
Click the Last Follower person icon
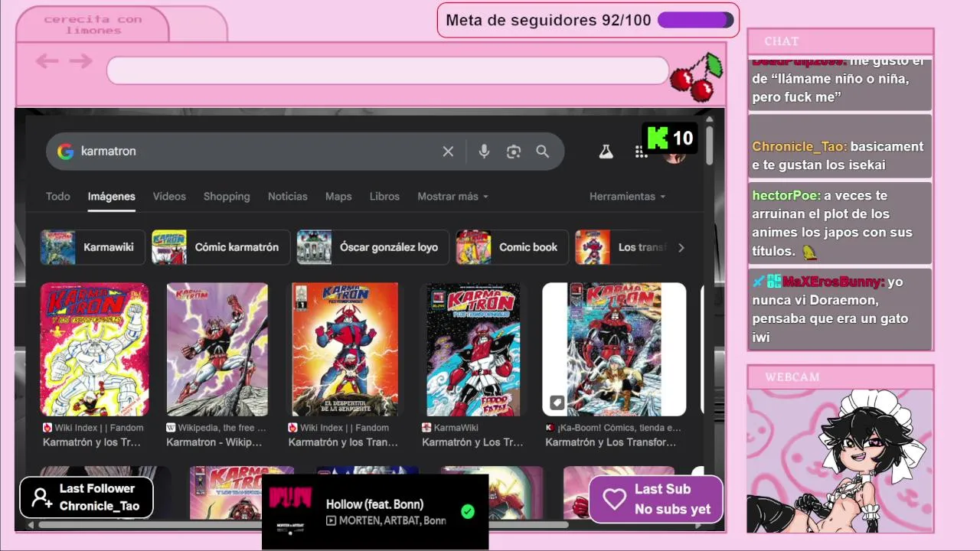point(42,498)
